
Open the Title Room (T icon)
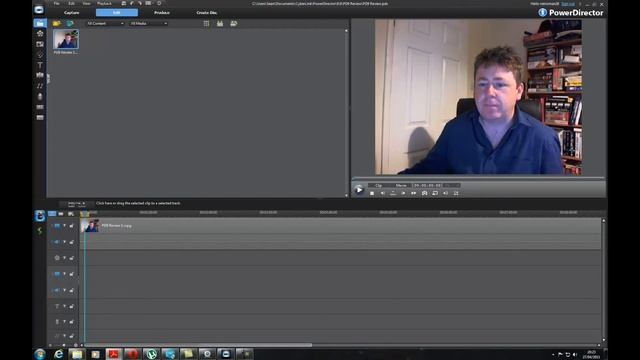(x=40, y=65)
